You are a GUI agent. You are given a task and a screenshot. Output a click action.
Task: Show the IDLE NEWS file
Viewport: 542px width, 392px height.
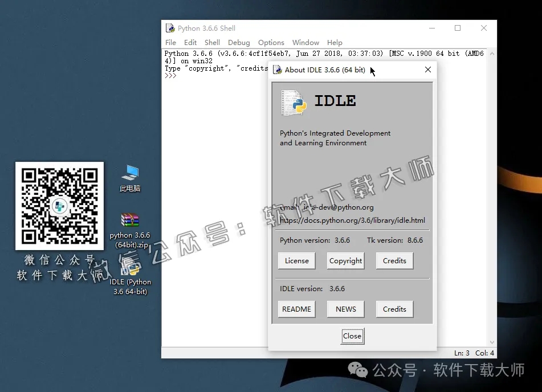345,309
